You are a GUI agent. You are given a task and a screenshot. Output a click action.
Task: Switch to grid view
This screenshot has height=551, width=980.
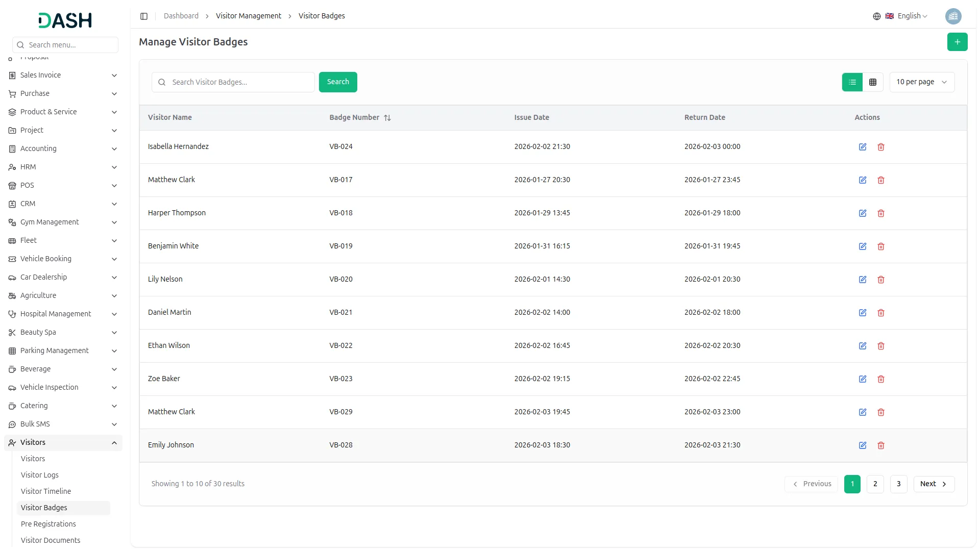872,82
